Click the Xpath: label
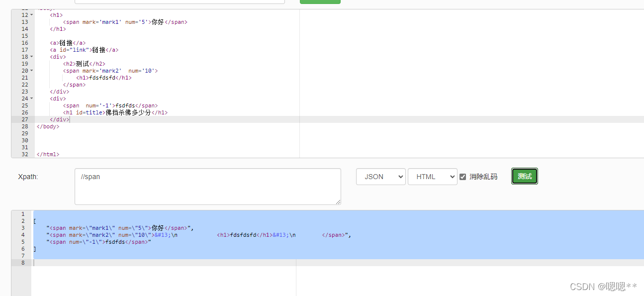Image resolution: width=644 pixels, height=296 pixels. (x=28, y=177)
